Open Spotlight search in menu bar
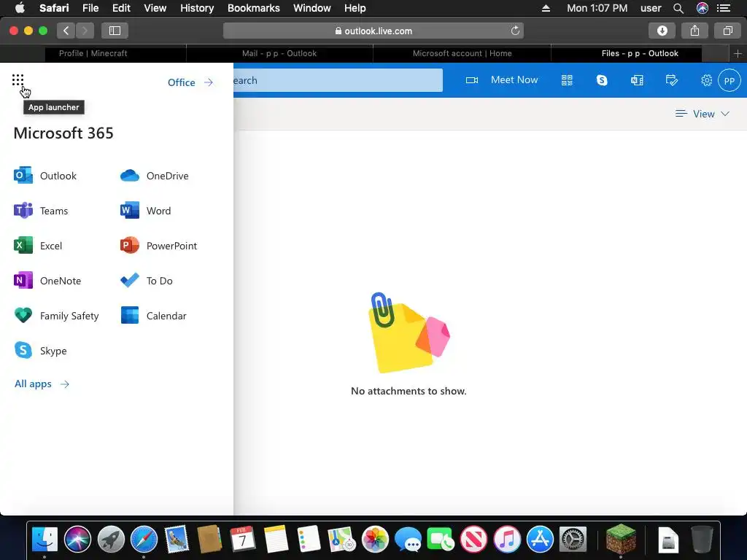 coord(678,8)
